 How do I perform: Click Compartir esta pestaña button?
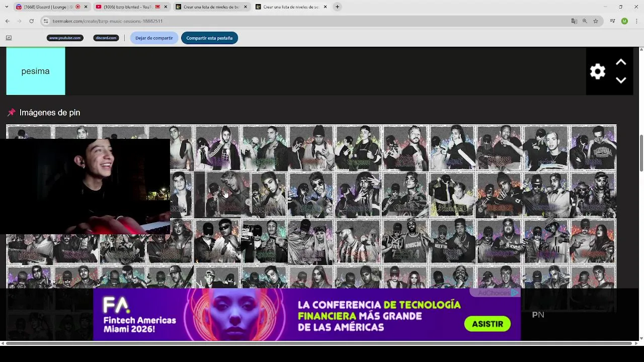pos(209,38)
